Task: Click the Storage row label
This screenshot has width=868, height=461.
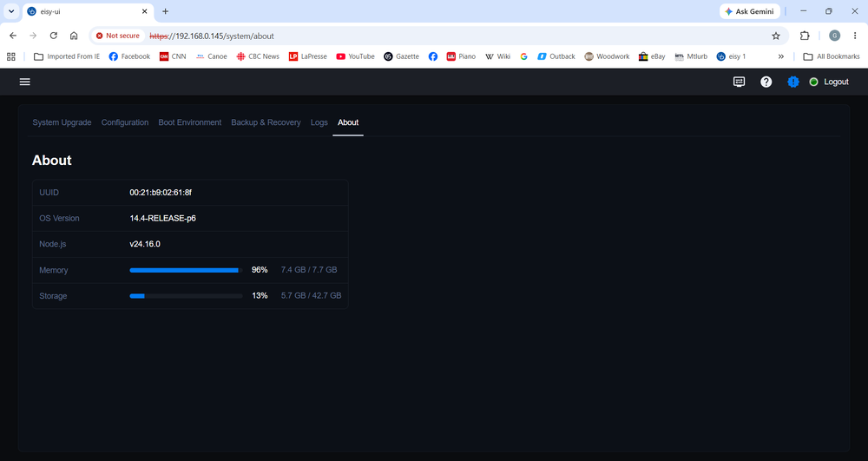Action: 53,296
